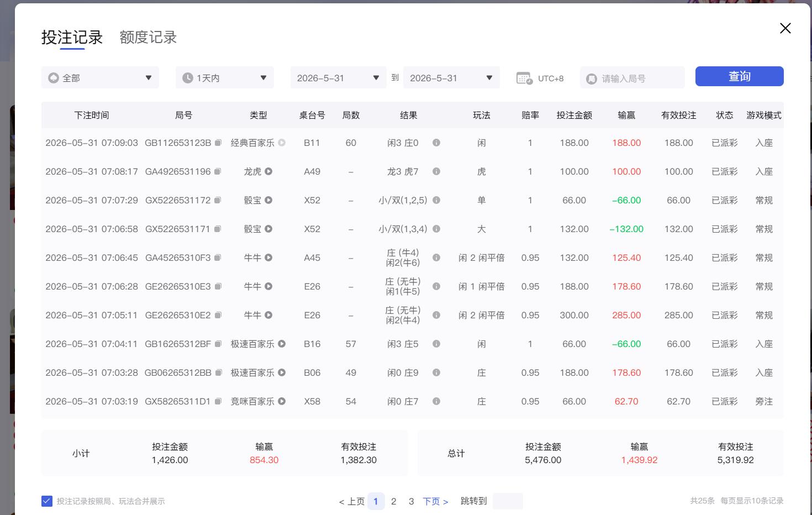Viewport: 812px width, 515px height.
Task: Switch to 投注记录 tab
Action: coord(72,38)
